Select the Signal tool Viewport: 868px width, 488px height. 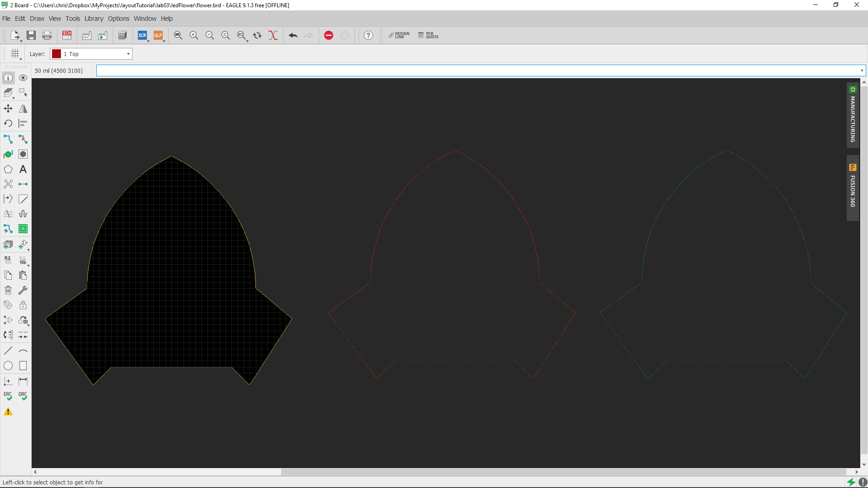pos(23,184)
